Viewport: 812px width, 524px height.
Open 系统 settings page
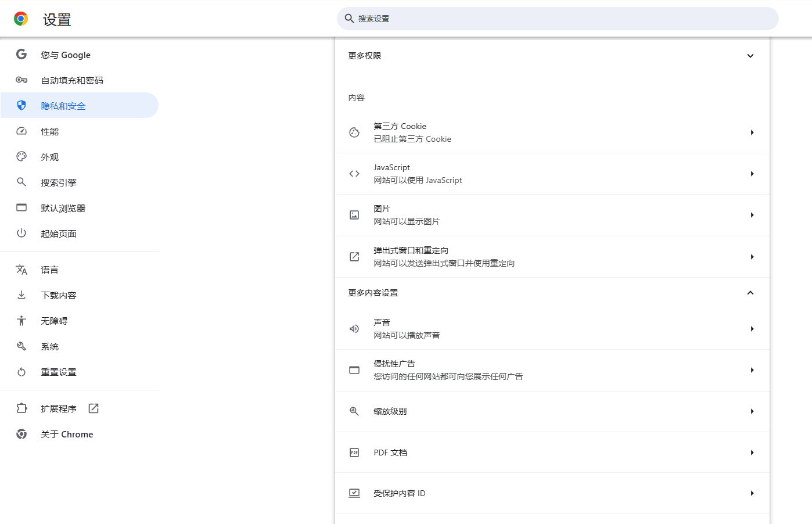[x=80, y=346]
